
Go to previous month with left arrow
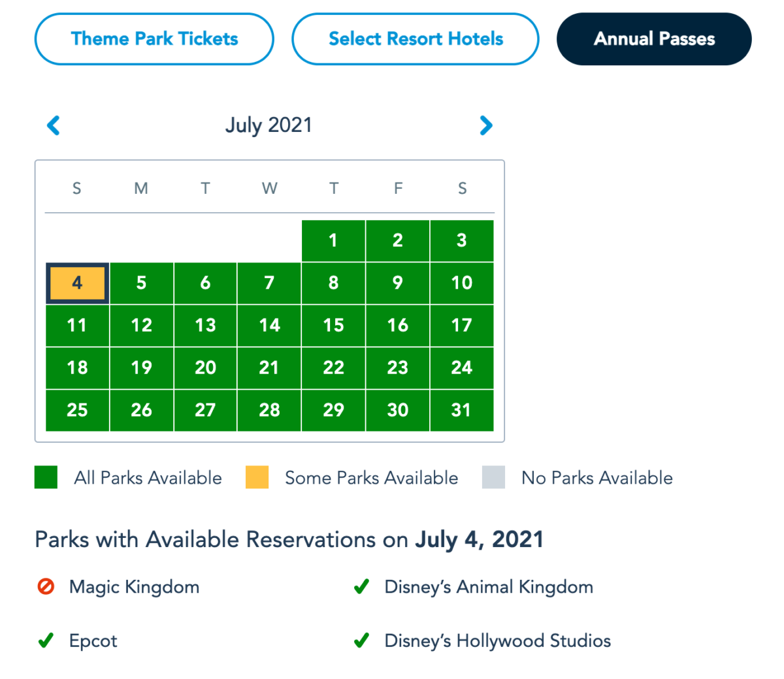click(x=54, y=125)
